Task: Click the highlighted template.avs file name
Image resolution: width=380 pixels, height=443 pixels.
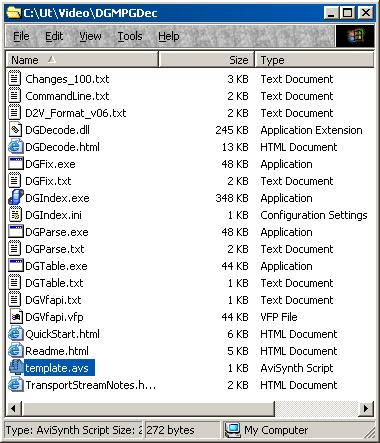Action: pyautogui.click(x=59, y=368)
